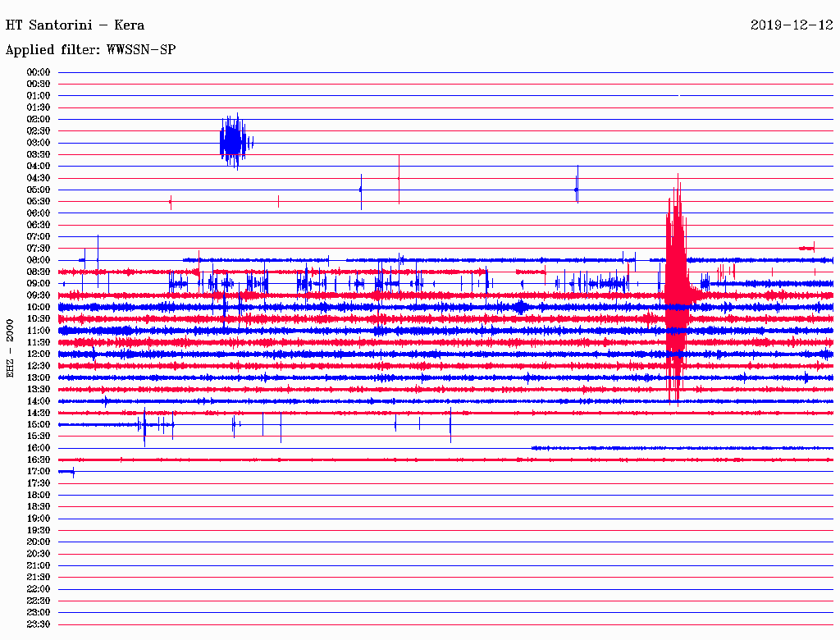Click the vertical "EHZ – 2000" axis label
The width and height of the screenshot is (840, 640).
(x=10, y=349)
